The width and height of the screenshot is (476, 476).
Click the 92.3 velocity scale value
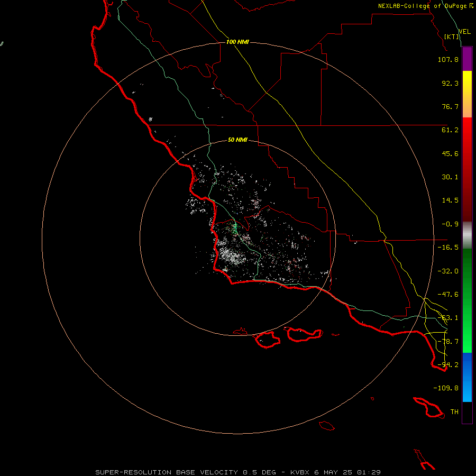click(x=450, y=83)
